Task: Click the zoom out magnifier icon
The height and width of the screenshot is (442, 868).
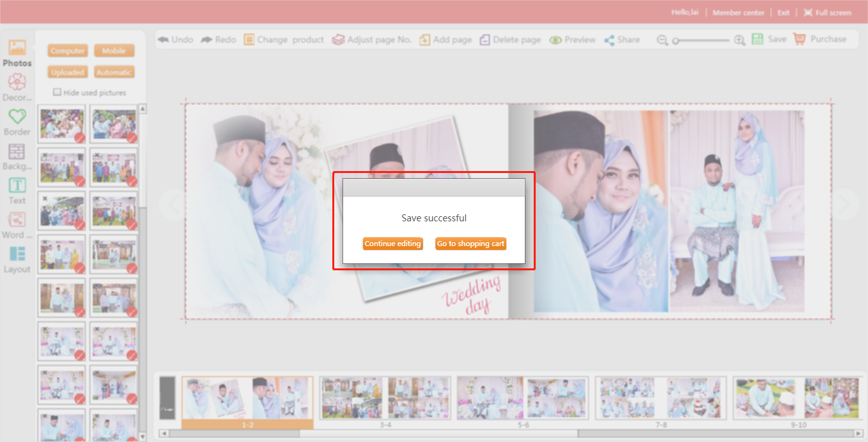Action: pyautogui.click(x=662, y=40)
